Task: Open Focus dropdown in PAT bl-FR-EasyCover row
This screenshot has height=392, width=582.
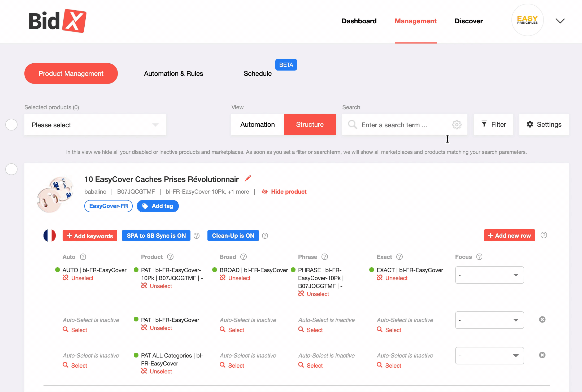Action: click(x=490, y=320)
